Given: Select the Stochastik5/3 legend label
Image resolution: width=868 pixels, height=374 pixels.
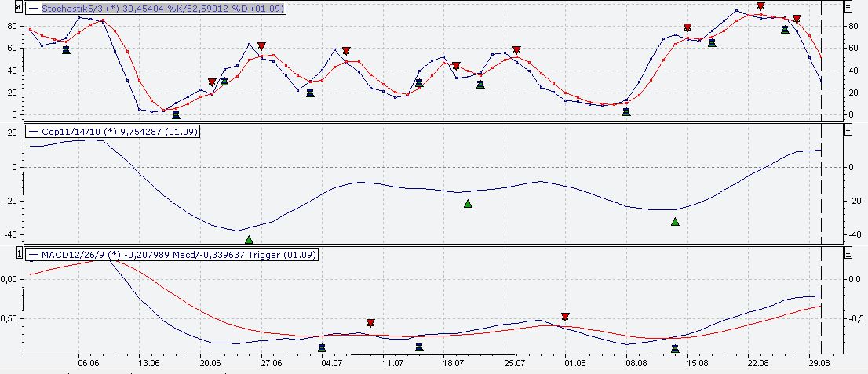Looking at the screenshot, I should pos(155,9).
